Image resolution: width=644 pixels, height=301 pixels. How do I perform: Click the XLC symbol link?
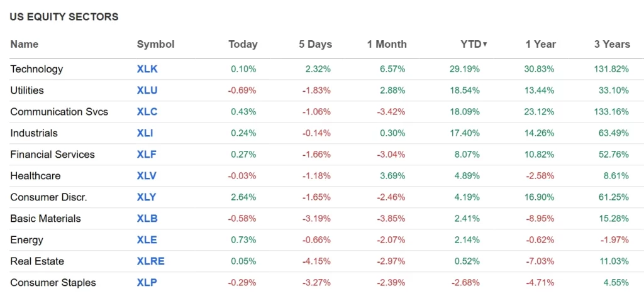pos(147,112)
